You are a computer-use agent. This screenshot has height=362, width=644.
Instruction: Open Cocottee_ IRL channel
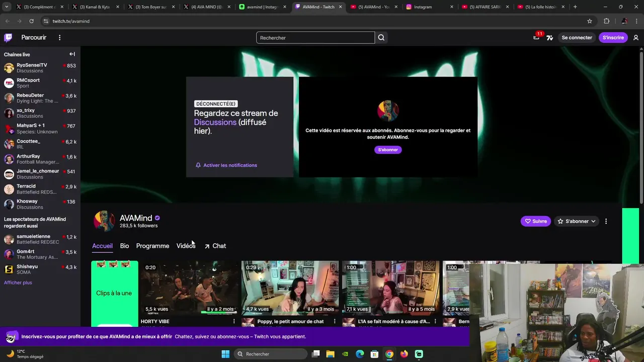coord(40,144)
